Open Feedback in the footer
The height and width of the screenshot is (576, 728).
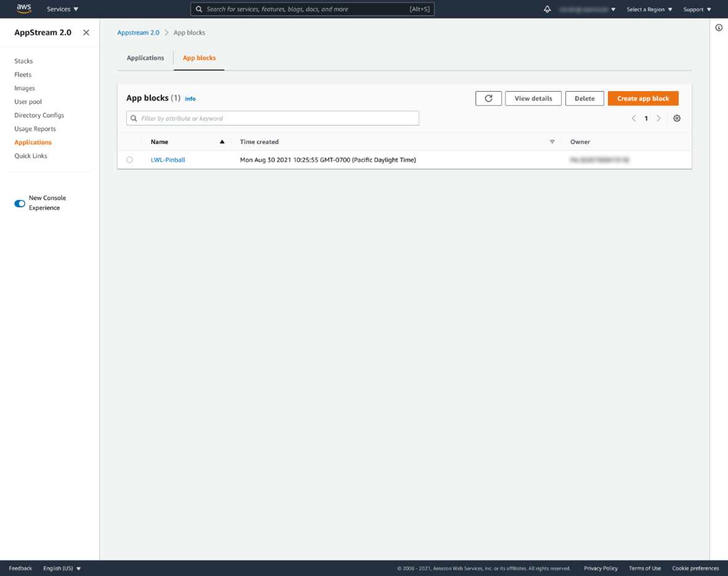click(x=20, y=568)
